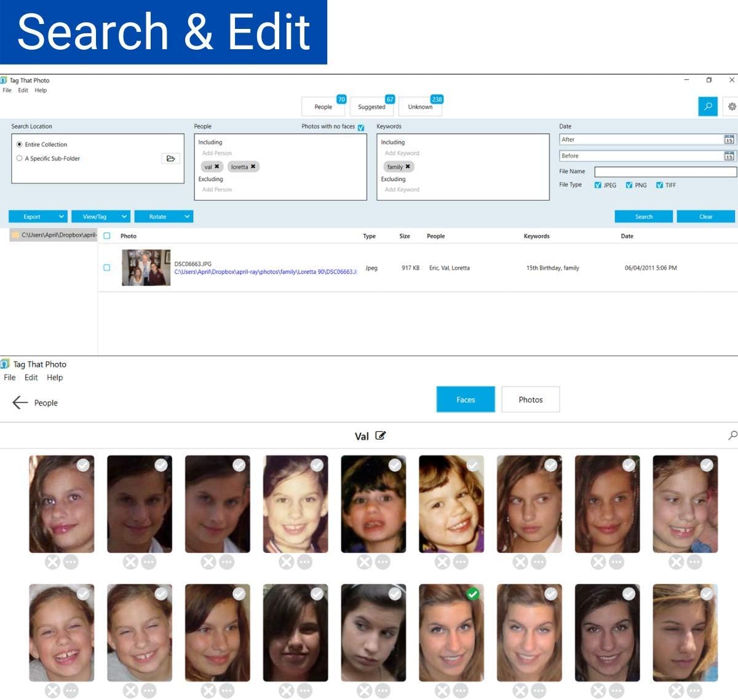Click the blue Search button
The image size is (738, 700).
point(643,217)
